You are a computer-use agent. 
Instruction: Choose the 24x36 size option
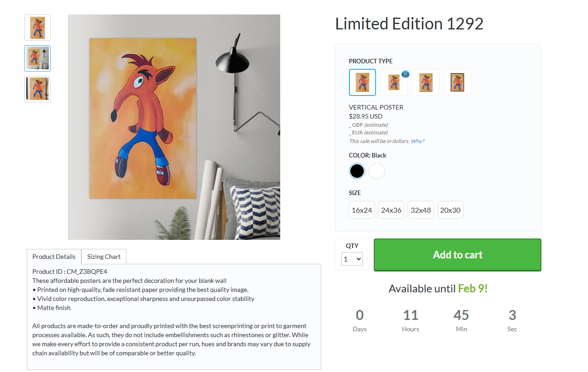point(391,210)
